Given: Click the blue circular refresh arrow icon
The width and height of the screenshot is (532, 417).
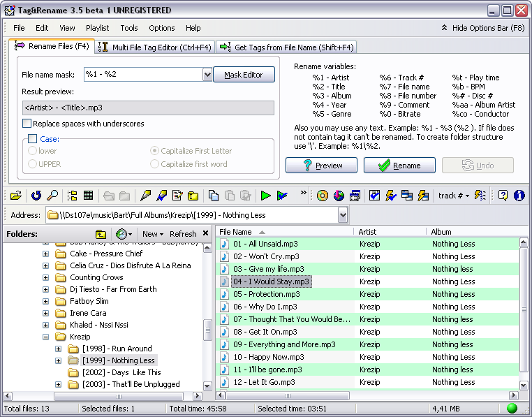Looking at the screenshot, I should 36,196.
